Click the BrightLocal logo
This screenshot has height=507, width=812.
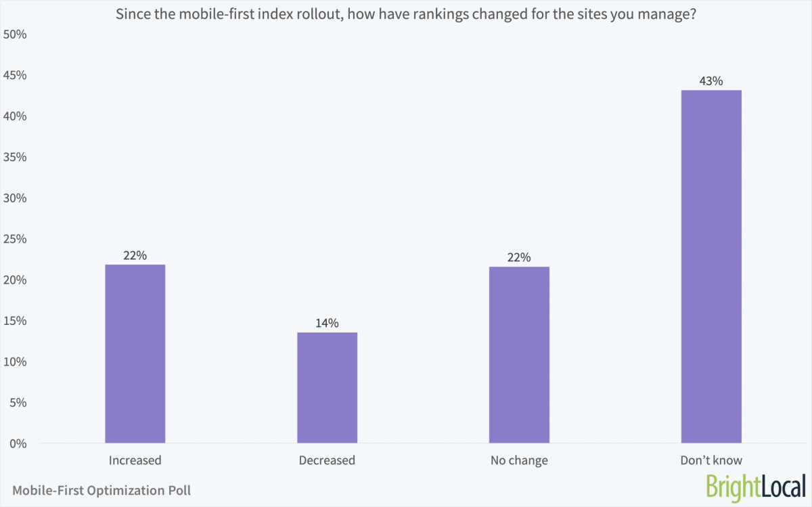756,487
